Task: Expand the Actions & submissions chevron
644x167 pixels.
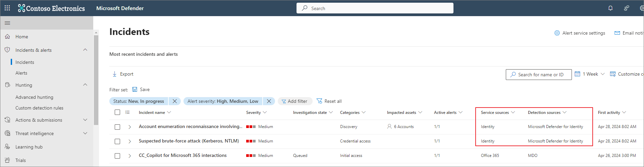Action: [x=85, y=120]
